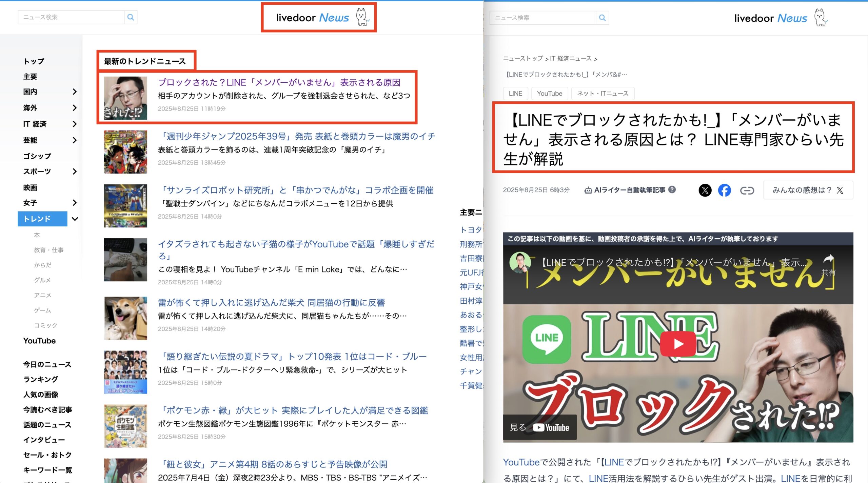
Task: Click the ニュース検索 field in right window
Action: tap(543, 18)
